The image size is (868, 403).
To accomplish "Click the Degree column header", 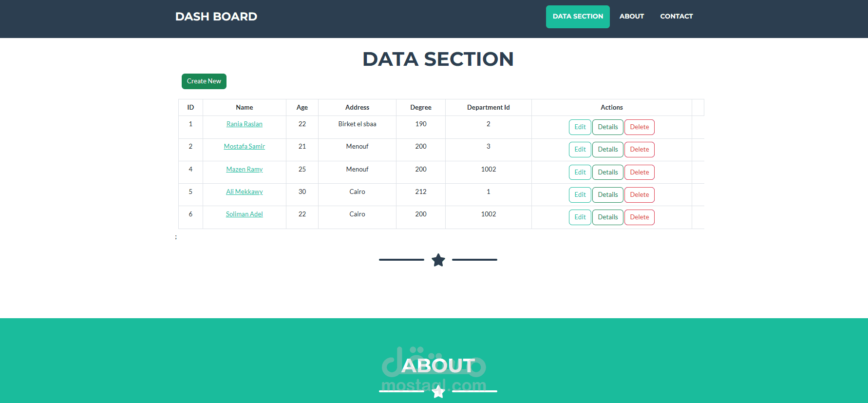I will 421,108.
